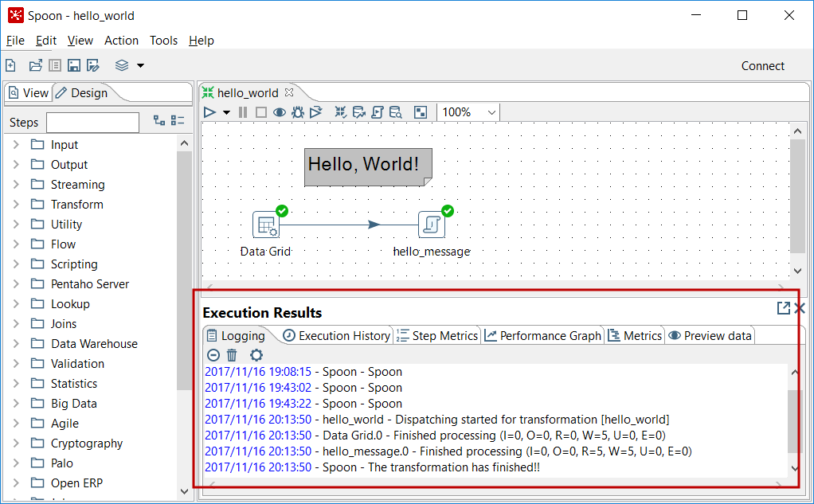The width and height of the screenshot is (814, 504).
Task: Expand the Big Data steps folder
Action: [x=16, y=404]
